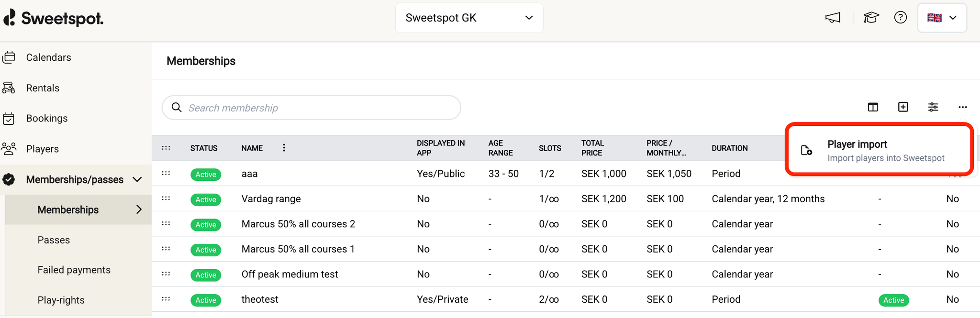980x318 pixels.
Task: Toggle the column layout view icon
Action: coord(873,107)
